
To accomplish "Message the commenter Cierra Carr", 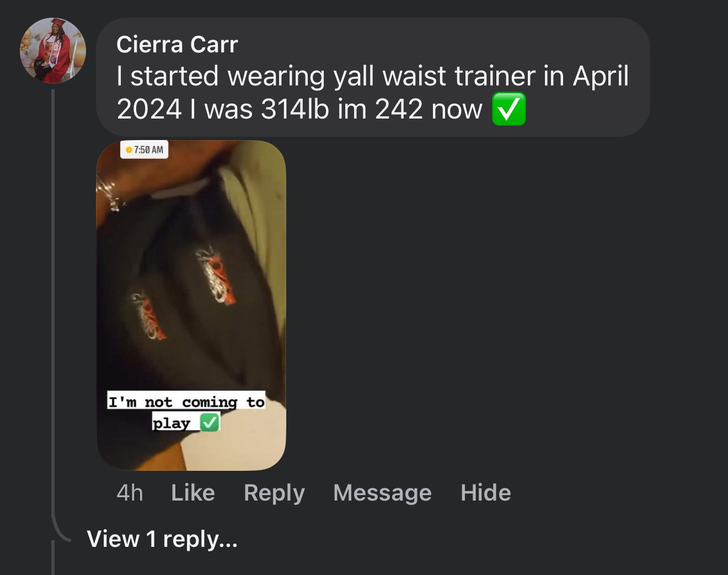I will [x=382, y=492].
